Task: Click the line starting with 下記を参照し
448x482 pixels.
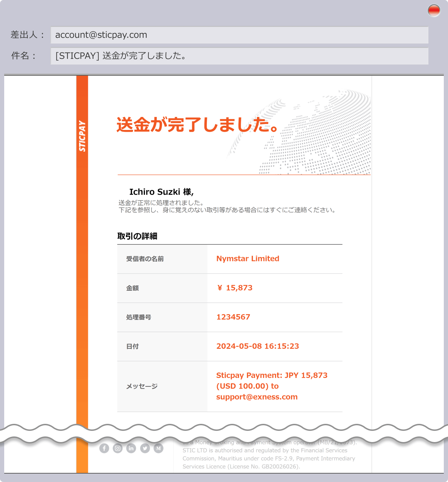Action: tap(228, 210)
